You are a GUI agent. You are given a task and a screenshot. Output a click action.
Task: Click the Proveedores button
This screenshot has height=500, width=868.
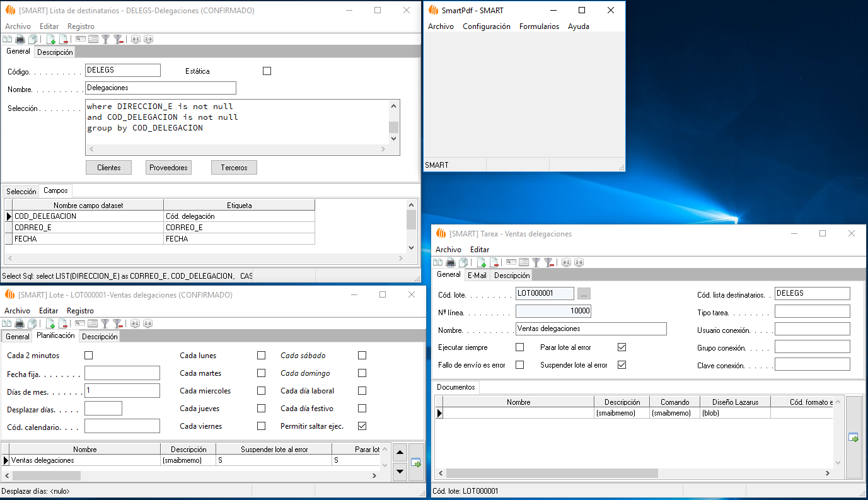[168, 168]
